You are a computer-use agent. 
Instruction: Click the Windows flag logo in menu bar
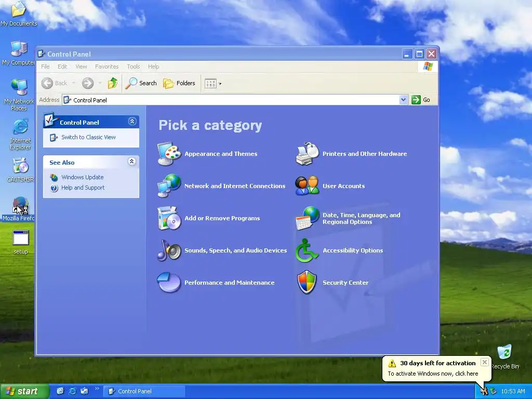pos(428,66)
